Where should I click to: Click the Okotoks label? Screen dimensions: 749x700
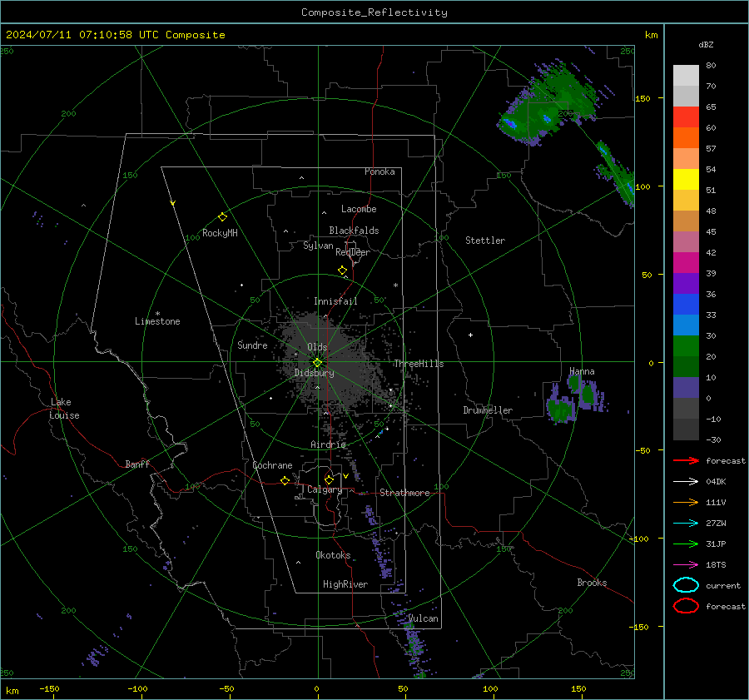coord(333,554)
